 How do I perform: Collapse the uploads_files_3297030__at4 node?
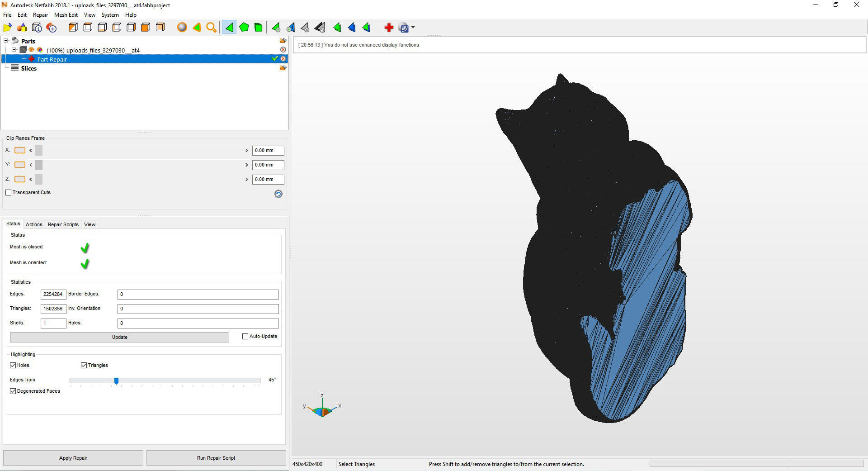pyautogui.click(x=14, y=50)
